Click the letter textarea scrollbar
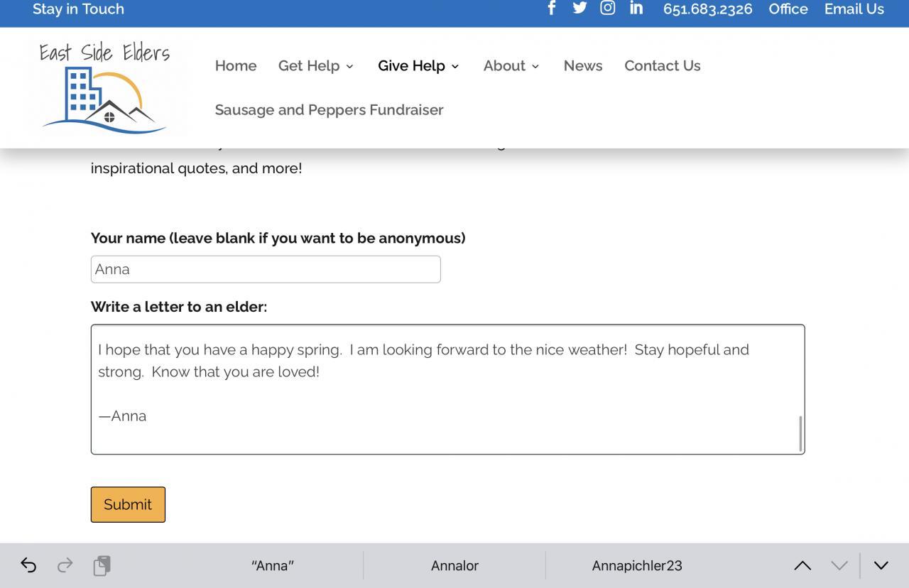909x588 pixels. pos(800,432)
